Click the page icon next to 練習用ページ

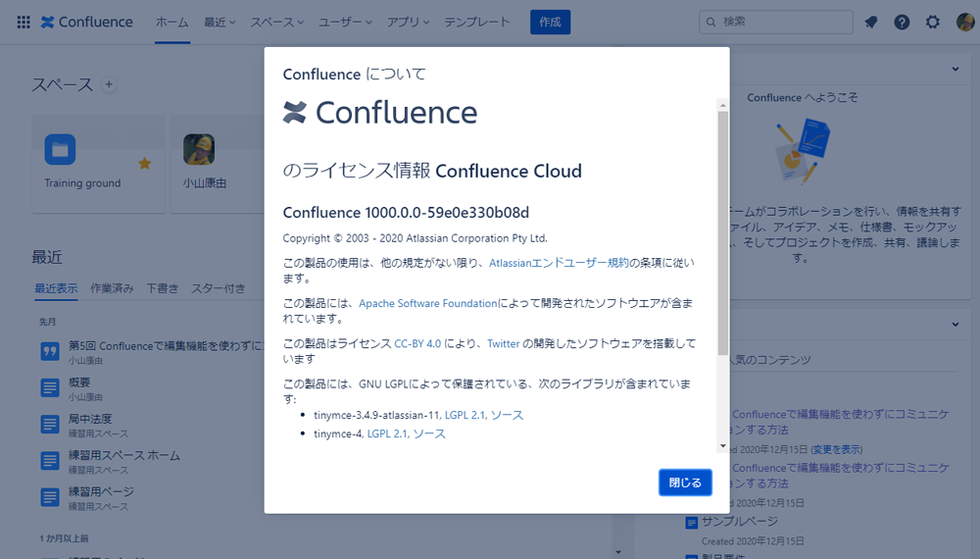(x=50, y=497)
